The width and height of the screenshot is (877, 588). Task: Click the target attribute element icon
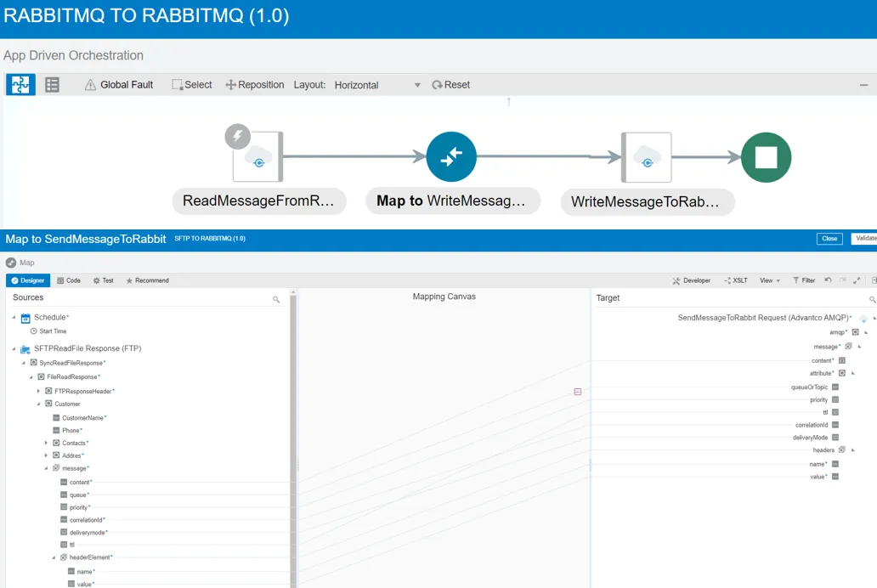point(842,373)
